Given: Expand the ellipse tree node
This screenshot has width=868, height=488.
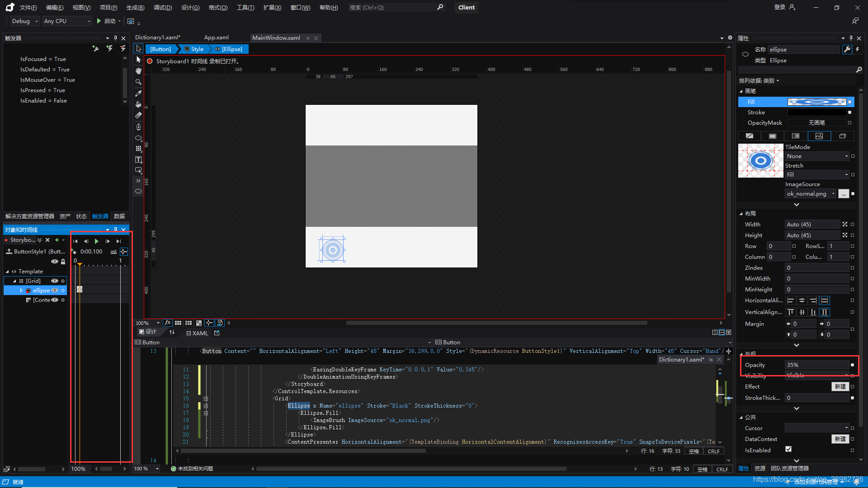Looking at the screenshot, I should tap(21, 290).
